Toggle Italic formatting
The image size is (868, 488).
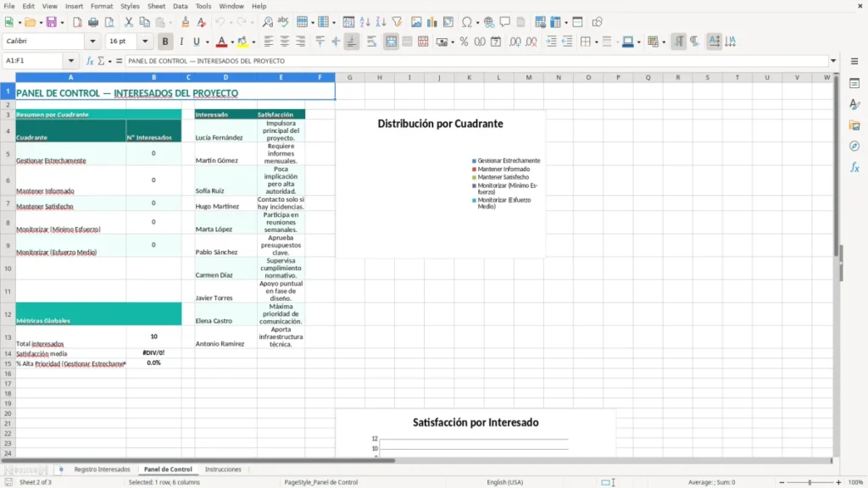click(181, 42)
